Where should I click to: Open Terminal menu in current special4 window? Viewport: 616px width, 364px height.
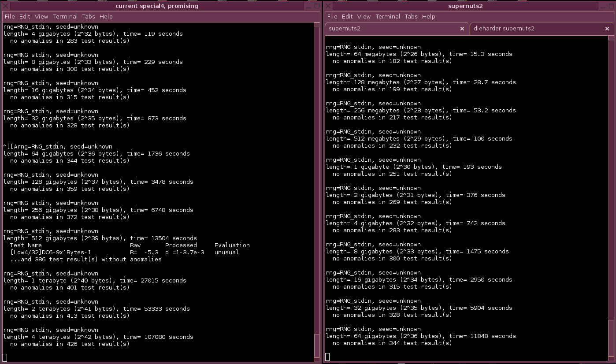pyautogui.click(x=65, y=16)
